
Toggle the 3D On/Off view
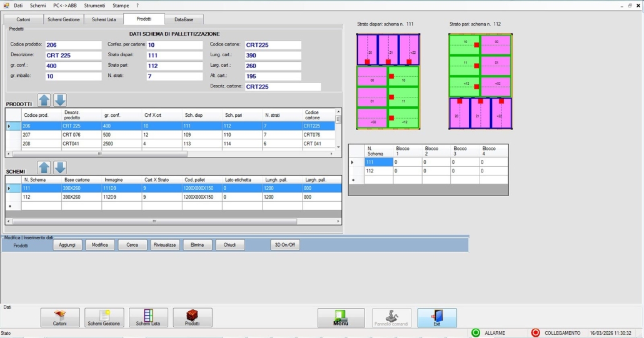click(285, 245)
